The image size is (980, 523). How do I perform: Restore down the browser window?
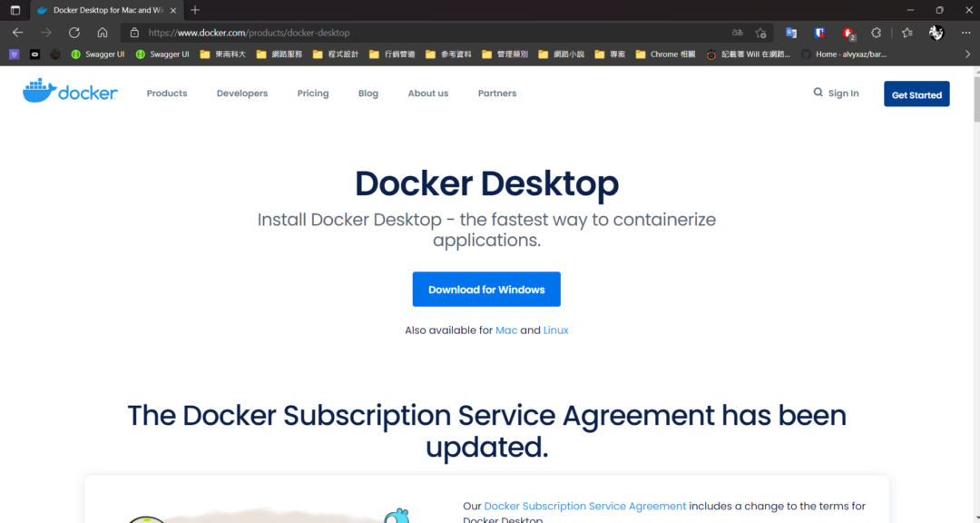939,10
